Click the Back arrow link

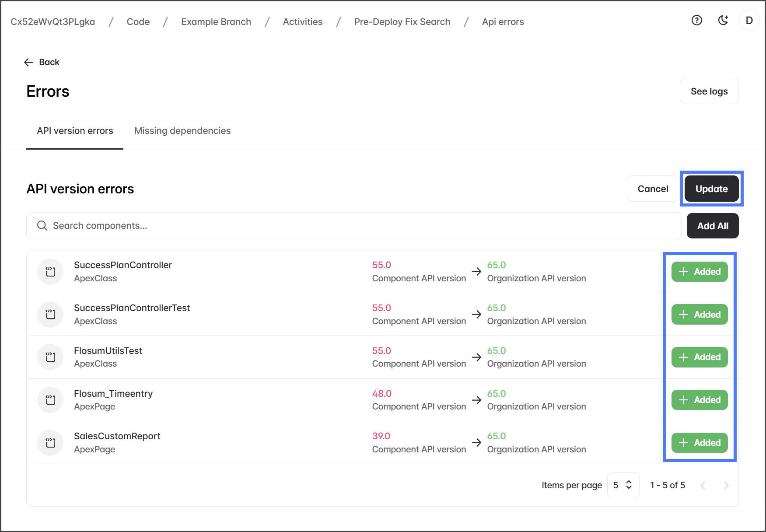point(42,62)
